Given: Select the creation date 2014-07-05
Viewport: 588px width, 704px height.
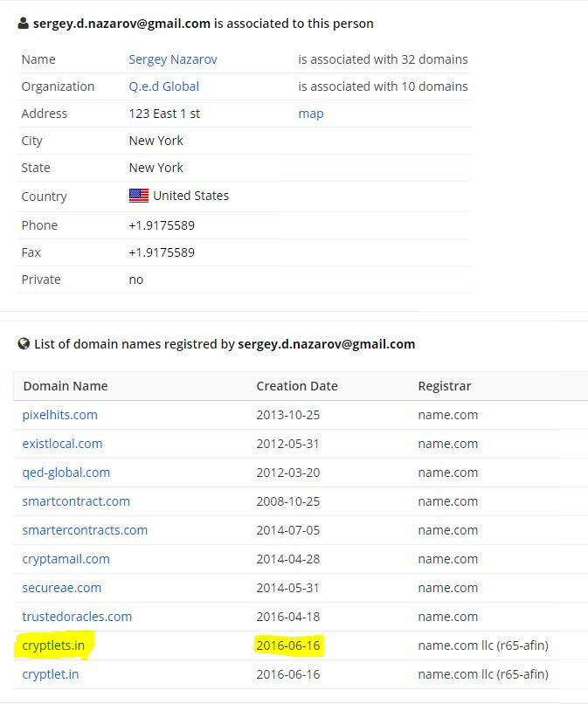Looking at the screenshot, I should pyautogui.click(x=288, y=530).
